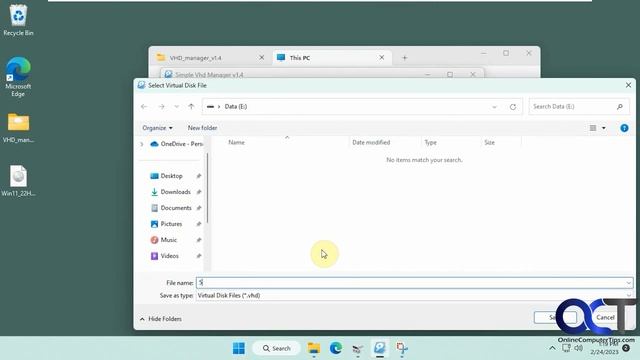
Task: Open the VHD_man... folder on desktop
Action: (x=18, y=128)
